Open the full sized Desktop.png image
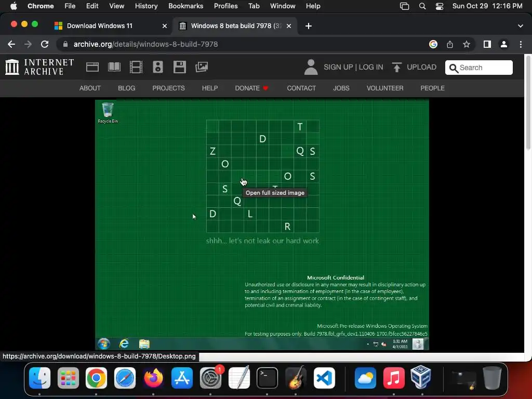Viewport: 532px width, 399px height. coord(262,224)
